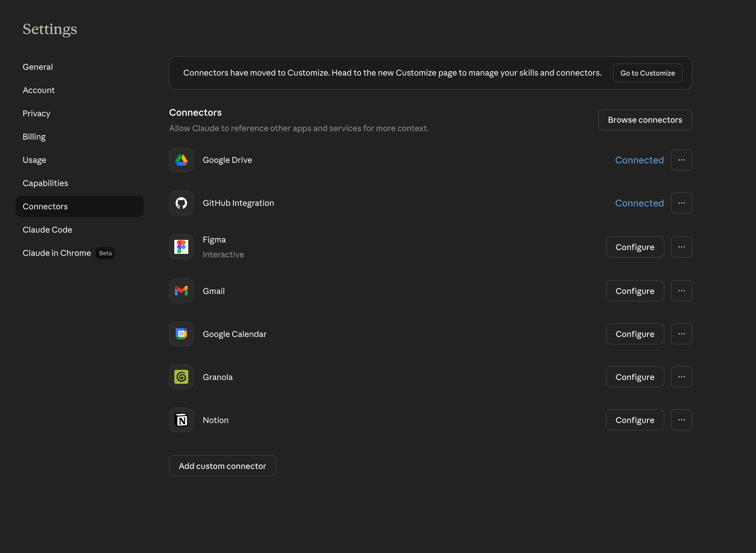This screenshot has height=553, width=756.
Task: Click the Notion connector icon
Action: click(x=181, y=420)
